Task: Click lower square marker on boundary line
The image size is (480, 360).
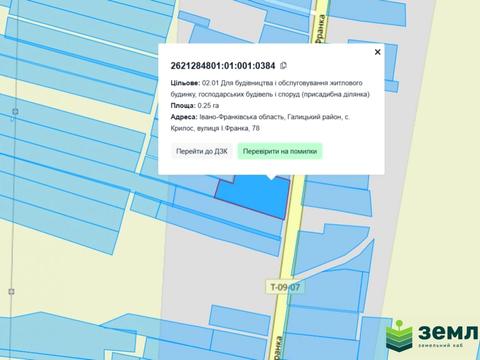Action: tap(11, 292)
